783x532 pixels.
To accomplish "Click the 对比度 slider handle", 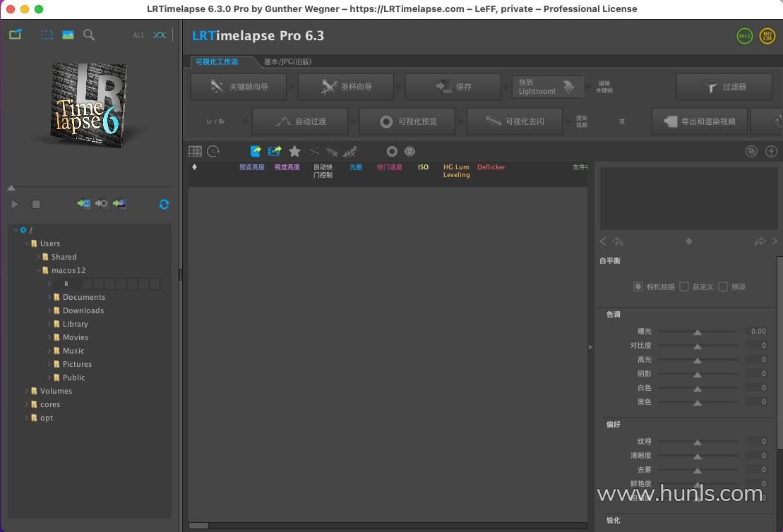I will pos(698,346).
